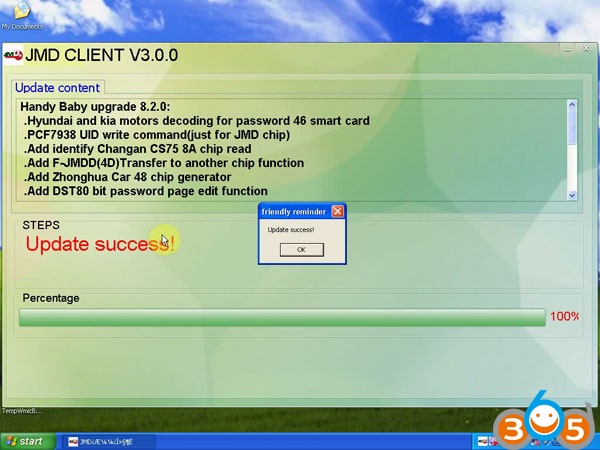
Task: Minimize the JMD Client window
Action: tap(567, 49)
